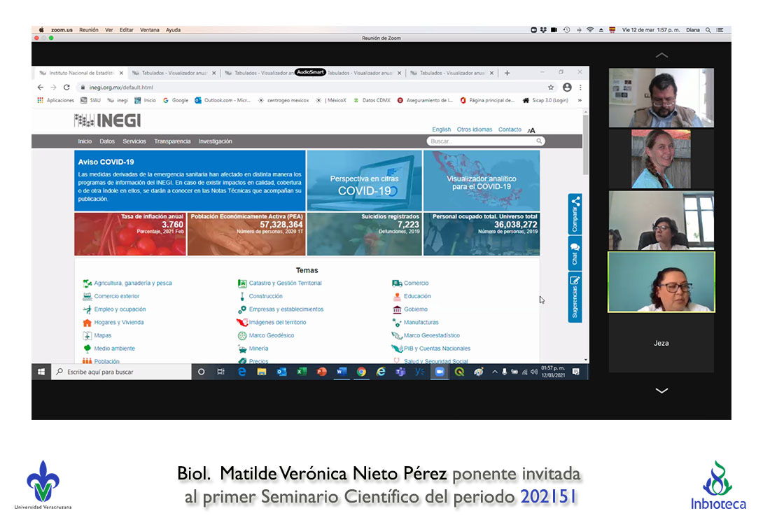Click the magnifier icon in Buscar field
The height and width of the screenshot is (532, 763).
(539, 141)
